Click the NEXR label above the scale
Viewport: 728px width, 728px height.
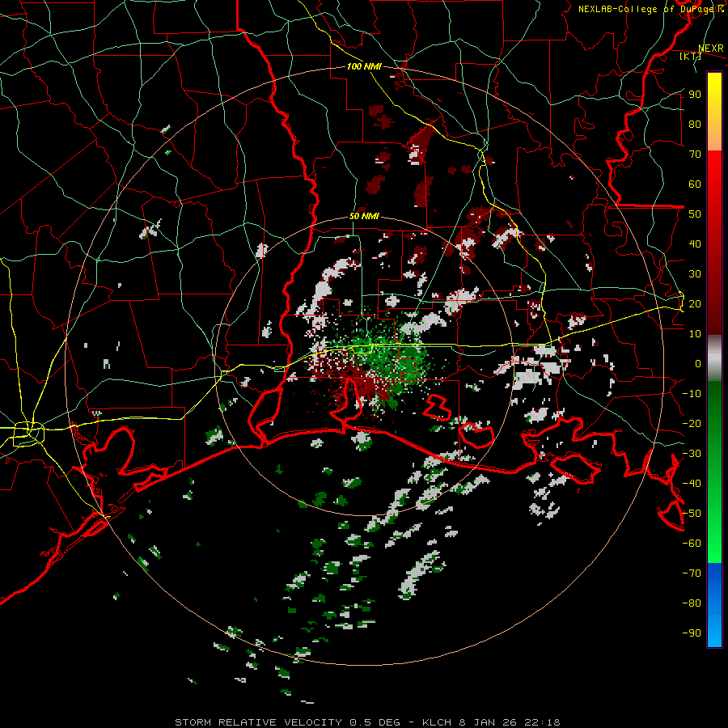coord(711,49)
